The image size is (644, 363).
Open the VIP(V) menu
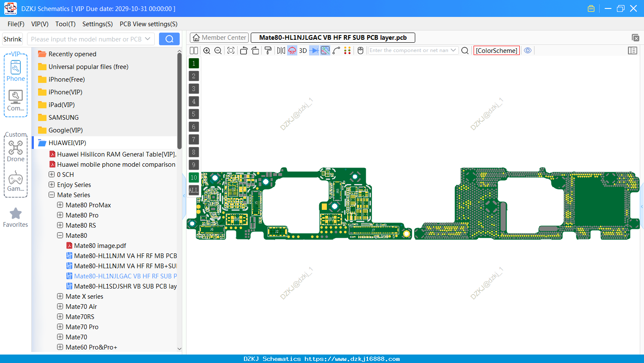pos(40,24)
